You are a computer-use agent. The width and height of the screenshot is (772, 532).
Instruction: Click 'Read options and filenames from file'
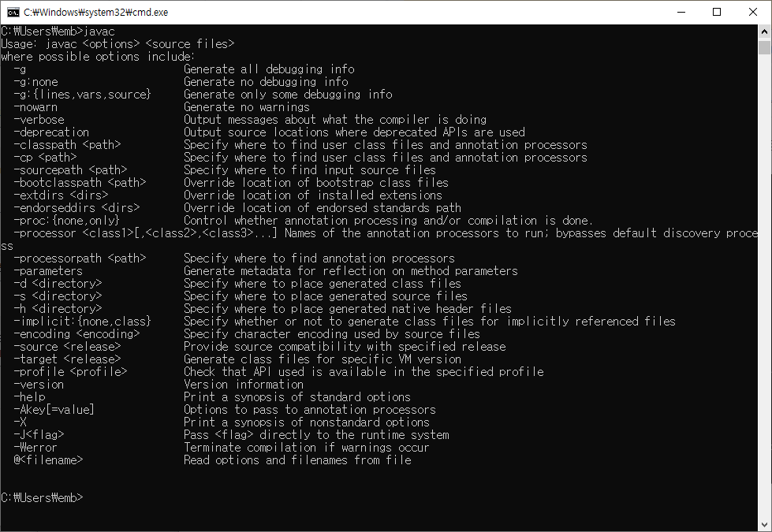pos(297,460)
